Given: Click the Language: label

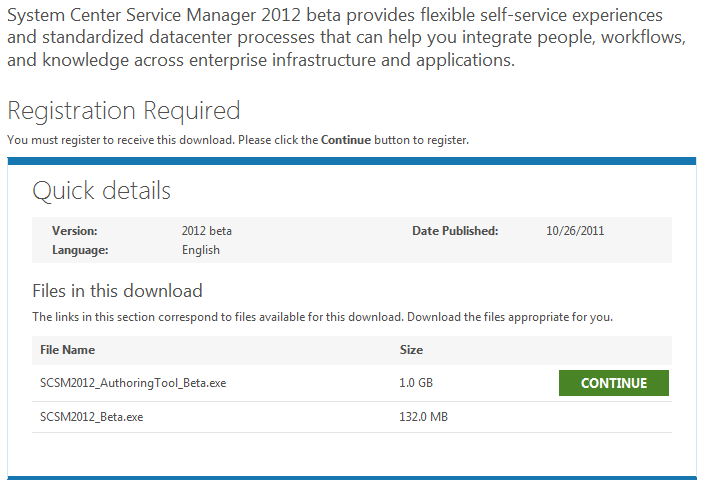Looking at the screenshot, I should tap(80, 250).
